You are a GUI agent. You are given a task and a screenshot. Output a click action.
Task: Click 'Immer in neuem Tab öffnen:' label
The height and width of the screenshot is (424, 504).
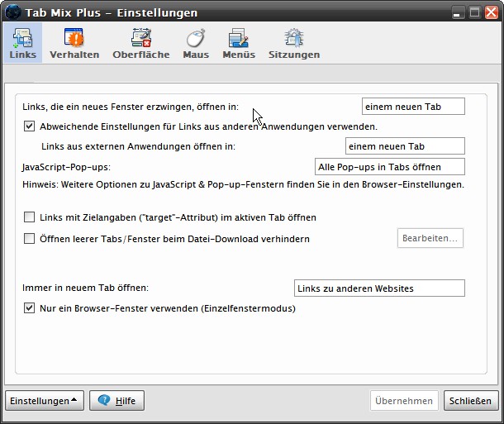(85, 288)
